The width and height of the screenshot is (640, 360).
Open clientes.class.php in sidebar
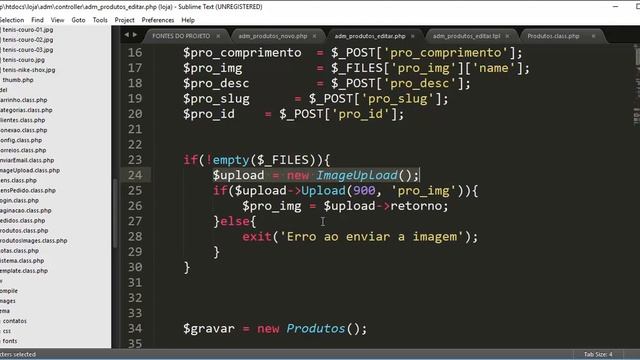pyautogui.click(x=22, y=120)
